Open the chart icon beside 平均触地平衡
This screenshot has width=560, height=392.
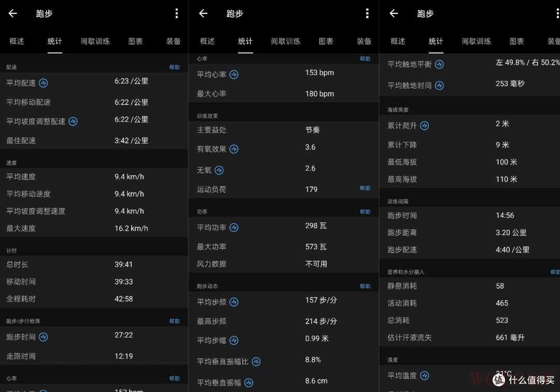[x=439, y=65]
